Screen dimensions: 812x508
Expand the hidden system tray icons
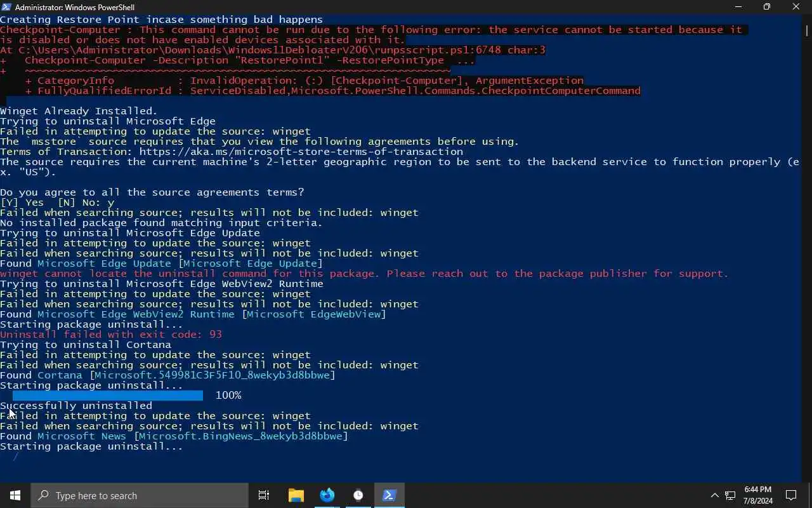coord(714,495)
